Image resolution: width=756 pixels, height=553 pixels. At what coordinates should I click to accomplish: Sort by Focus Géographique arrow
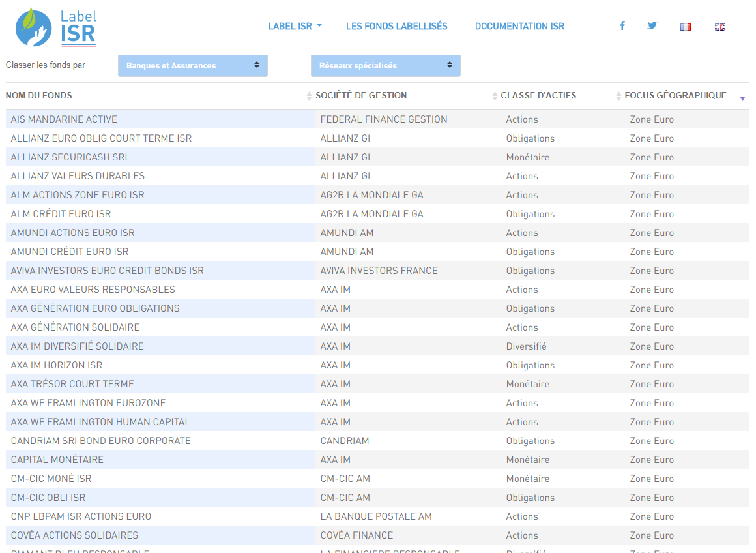pos(742,98)
